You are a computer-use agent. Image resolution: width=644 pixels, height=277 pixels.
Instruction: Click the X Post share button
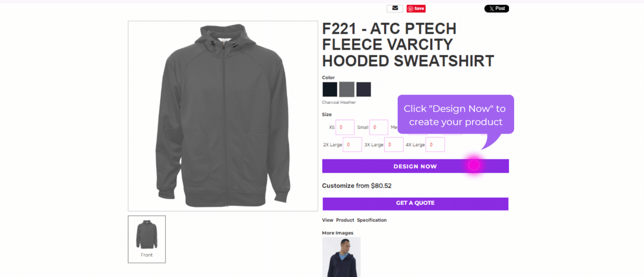click(x=496, y=9)
